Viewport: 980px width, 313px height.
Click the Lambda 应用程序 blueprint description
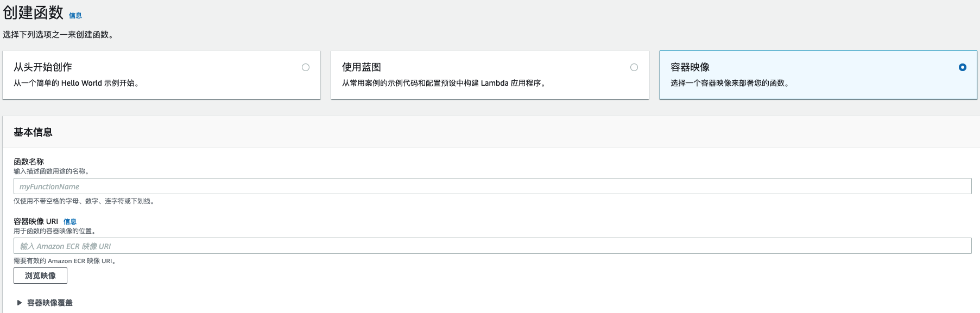[445, 83]
